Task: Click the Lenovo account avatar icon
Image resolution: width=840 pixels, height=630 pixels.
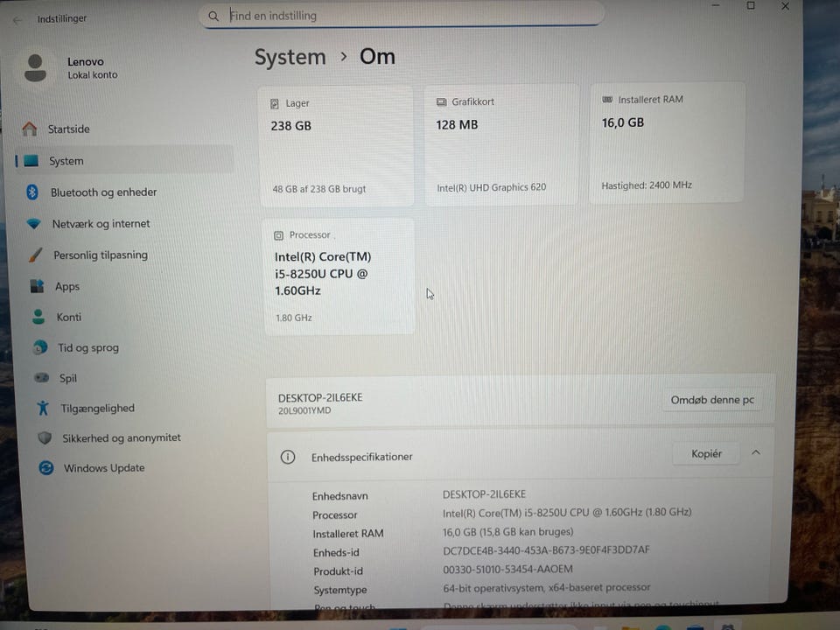Action: pyautogui.click(x=35, y=68)
